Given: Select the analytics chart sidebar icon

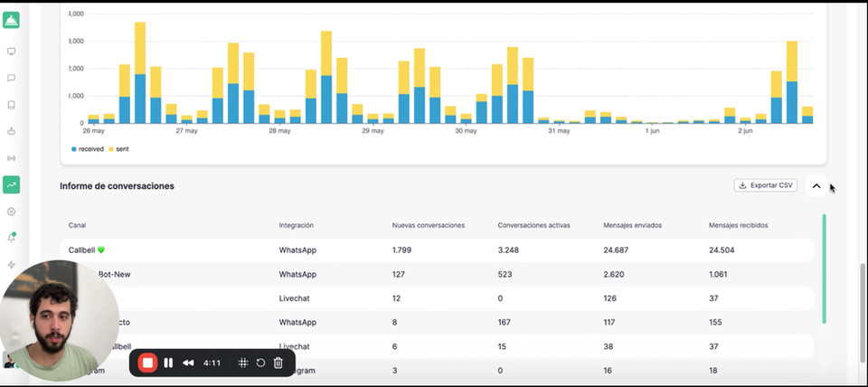Looking at the screenshot, I should [11, 185].
